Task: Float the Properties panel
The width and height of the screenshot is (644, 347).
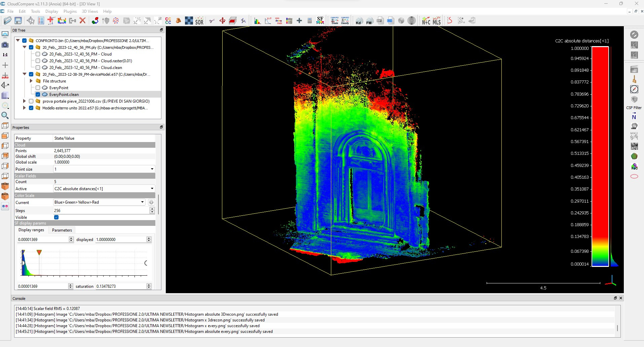Action: pos(161,127)
